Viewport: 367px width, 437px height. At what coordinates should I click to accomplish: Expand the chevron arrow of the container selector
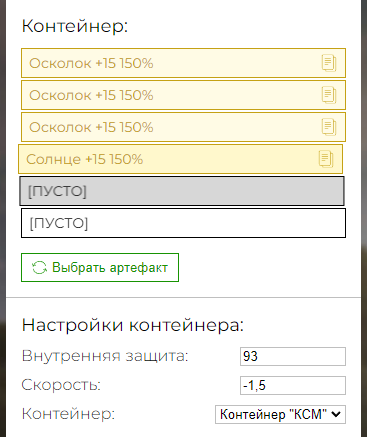tap(336, 414)
